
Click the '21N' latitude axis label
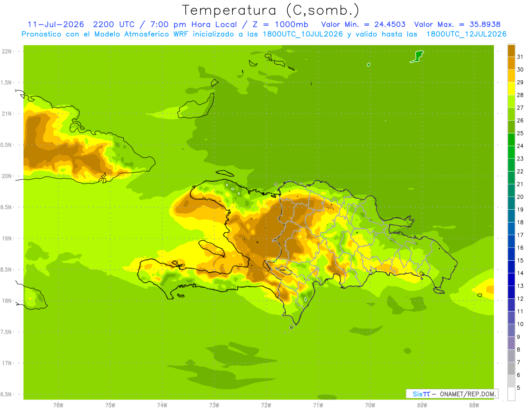tap(7, 114)
